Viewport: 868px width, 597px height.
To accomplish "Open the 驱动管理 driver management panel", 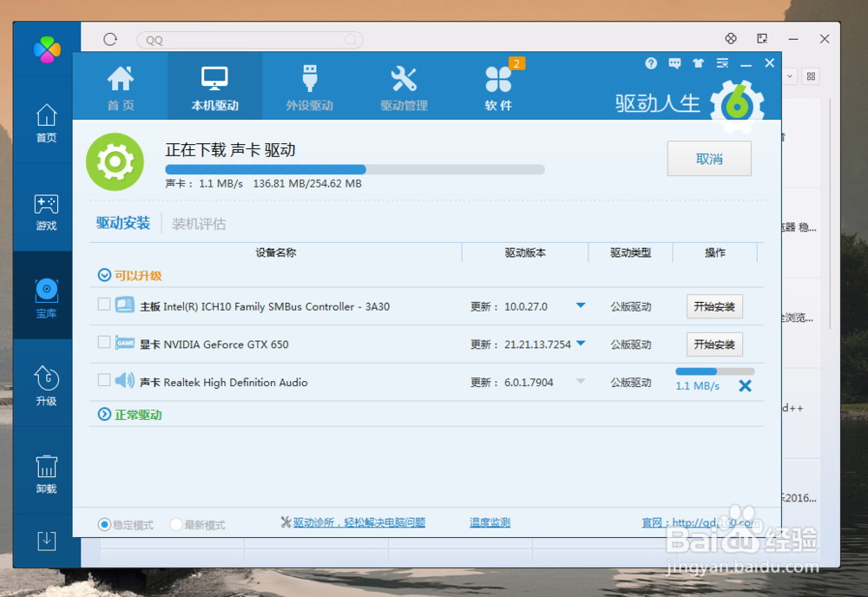I will click(404, 85).
